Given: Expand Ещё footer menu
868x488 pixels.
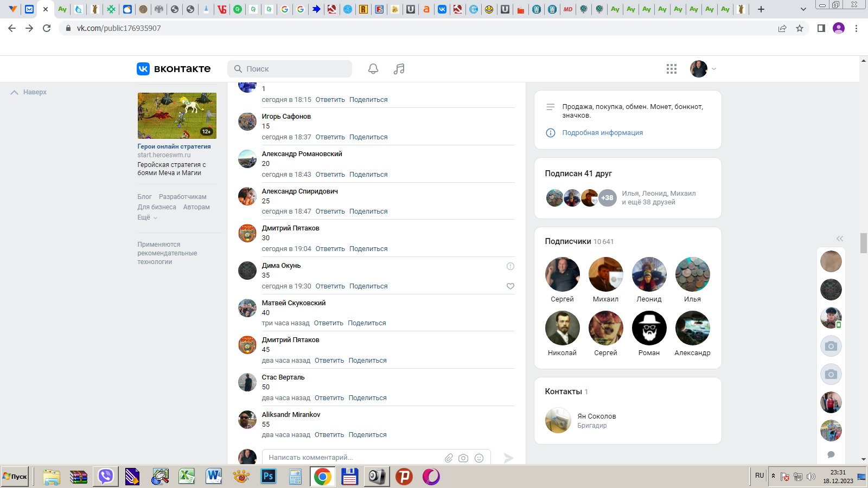Looking at the screenshot, I should click(x=147, y=217).
